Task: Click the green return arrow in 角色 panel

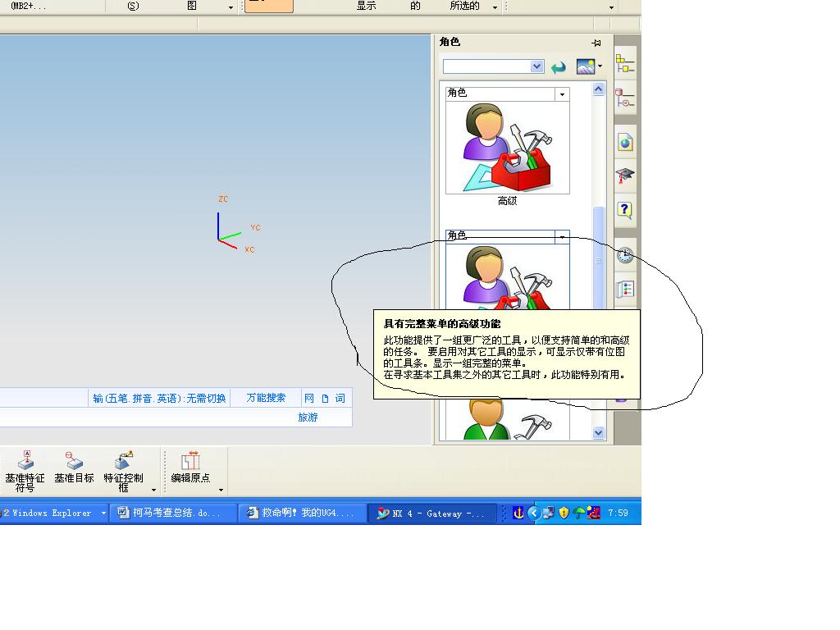Action: tap(558, 67)
